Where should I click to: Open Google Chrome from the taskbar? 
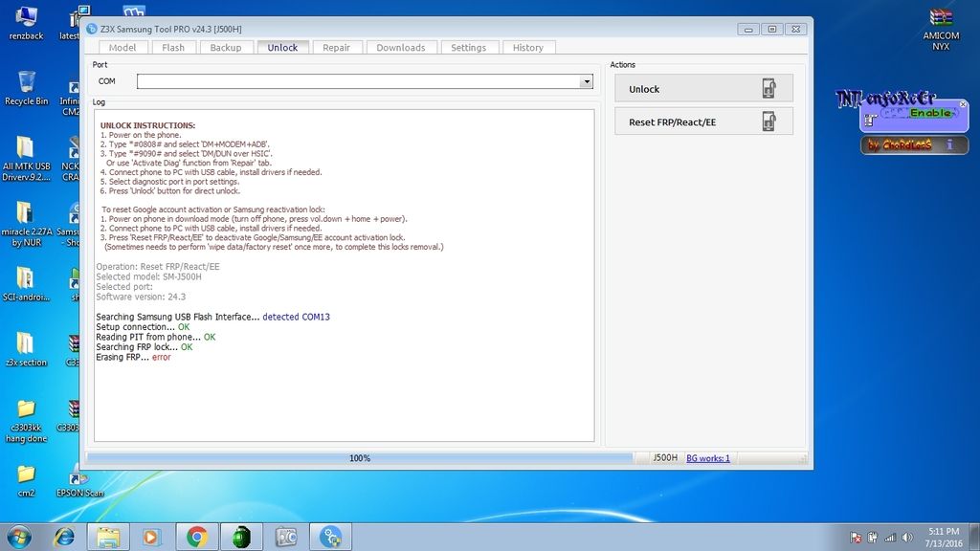pos(197,536)
